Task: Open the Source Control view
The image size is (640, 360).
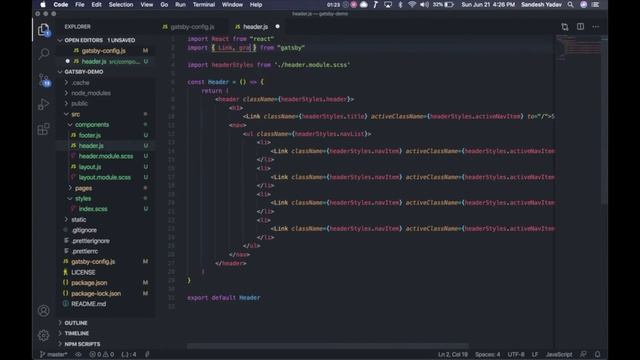Action: (44, 79)
